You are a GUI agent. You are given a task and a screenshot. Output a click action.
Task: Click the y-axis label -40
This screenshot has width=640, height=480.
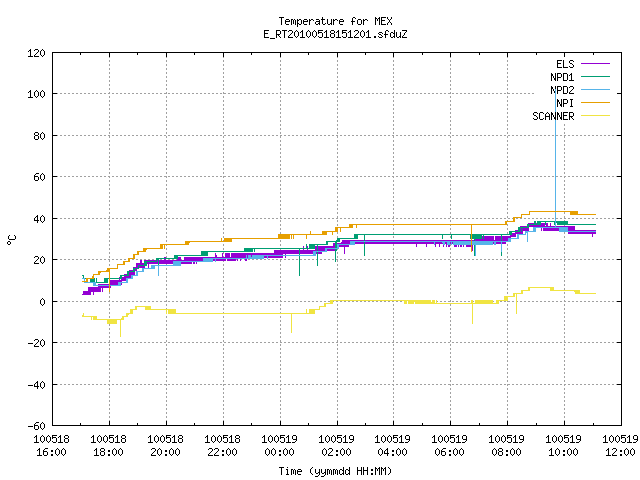pos(36,384)
